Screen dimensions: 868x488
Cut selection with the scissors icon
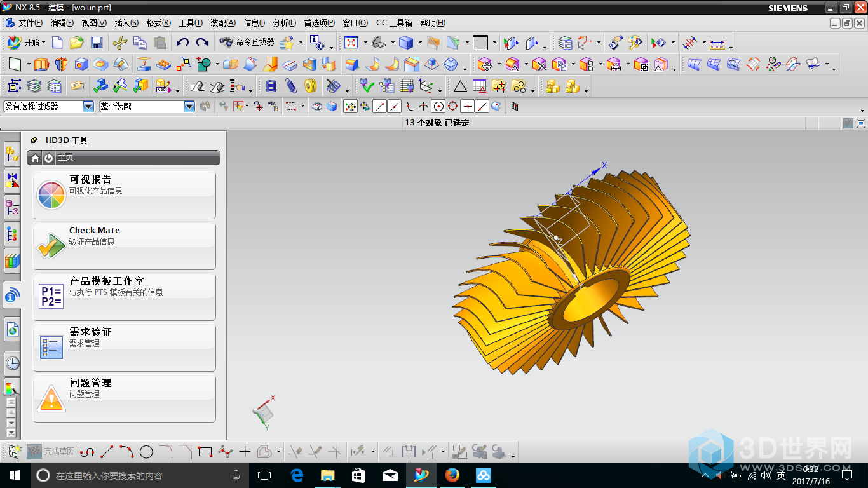coord(119,43)
